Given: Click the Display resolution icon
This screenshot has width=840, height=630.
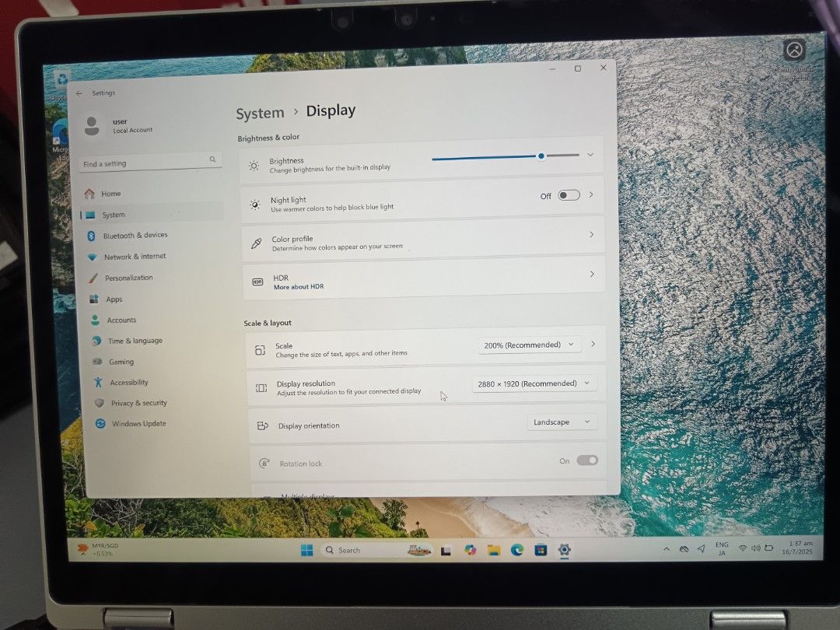Looking at the screenshot, I should (x=261, y=388).
